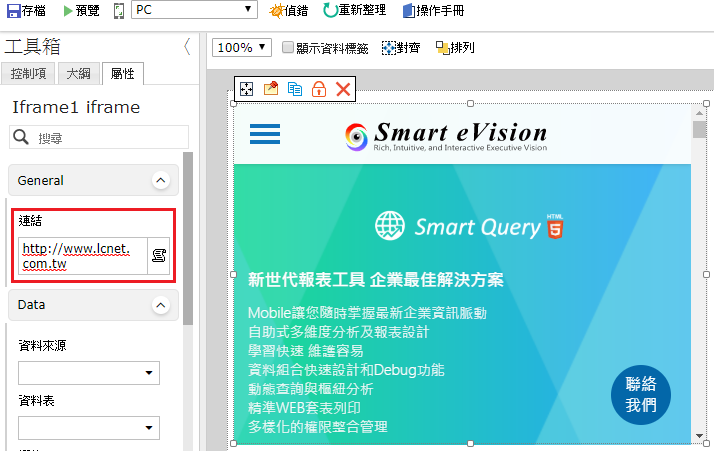
Task: Open the 資料表 dropdown
Action: [x=89, y=428]
